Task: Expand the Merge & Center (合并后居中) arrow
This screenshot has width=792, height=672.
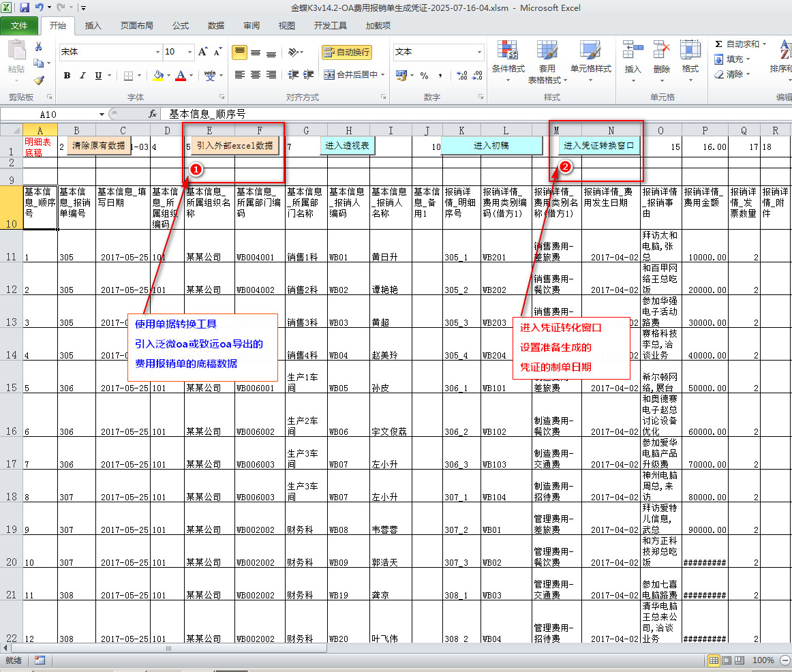Action: (x=383, y=75)
